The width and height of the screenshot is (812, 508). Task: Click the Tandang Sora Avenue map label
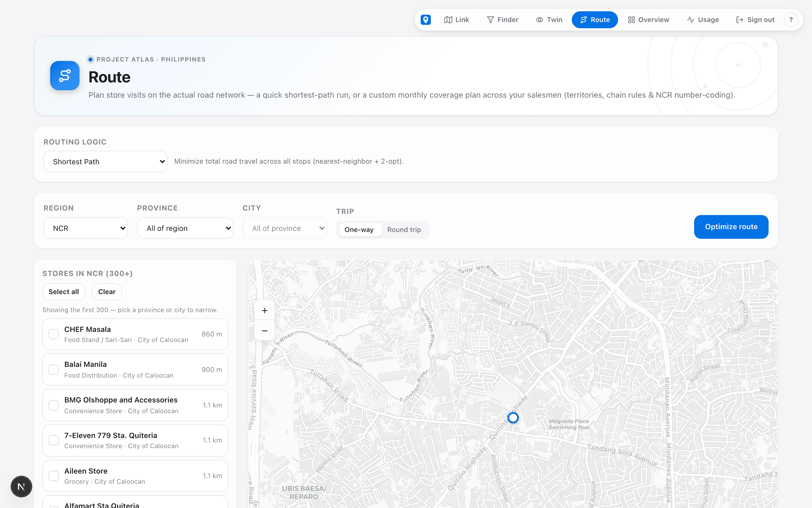coord(622,455)
